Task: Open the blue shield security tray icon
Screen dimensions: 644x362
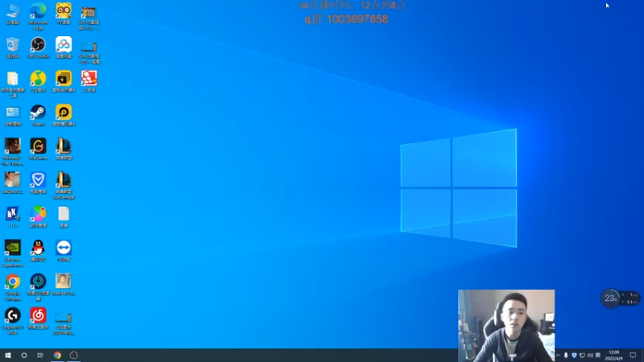Action: pos(574,356)
